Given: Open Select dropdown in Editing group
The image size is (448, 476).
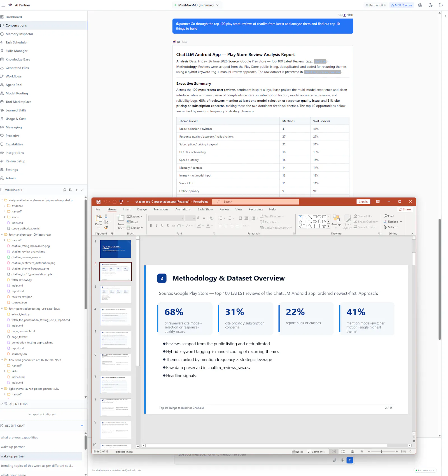Looking at the screenshot, I should (x=391, y=227).
